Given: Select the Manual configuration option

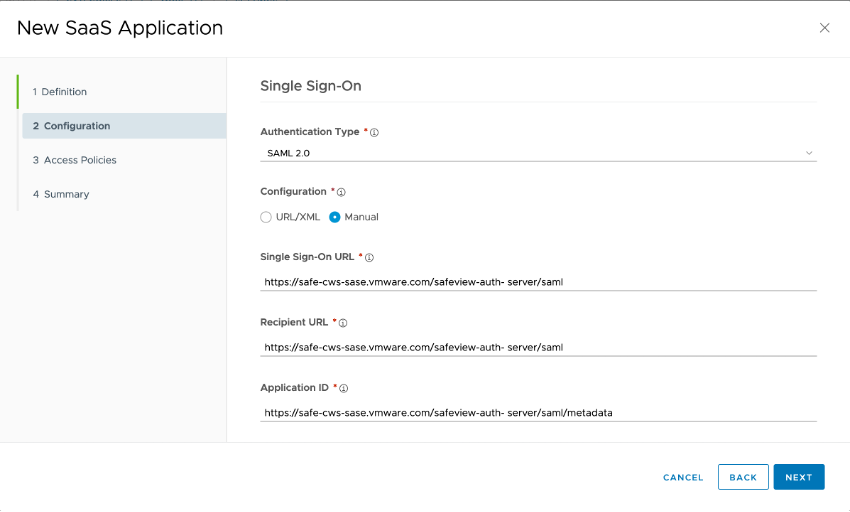Looking at the screenshot, I should [335, 217].
